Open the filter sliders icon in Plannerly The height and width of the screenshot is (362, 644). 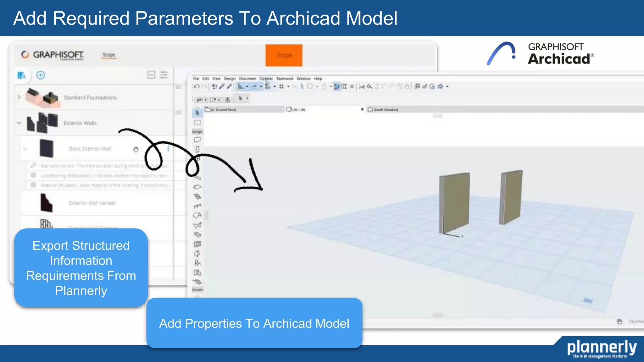[x=164, y=75]
